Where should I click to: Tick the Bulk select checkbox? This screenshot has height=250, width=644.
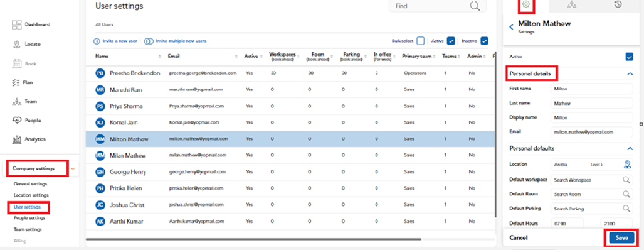point(420,41)
